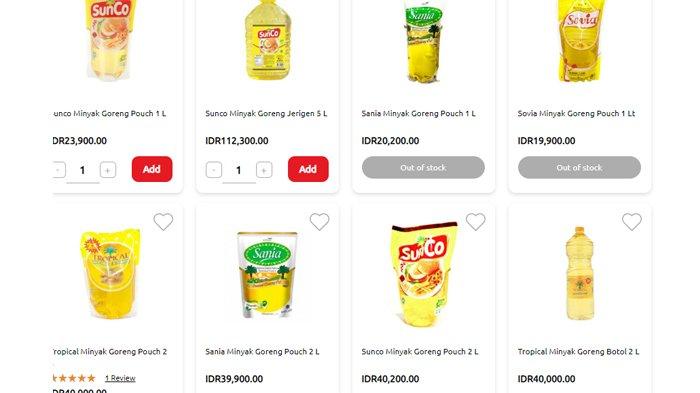Open Sania Minyak Goreng Pouch 2 L title

262,351
